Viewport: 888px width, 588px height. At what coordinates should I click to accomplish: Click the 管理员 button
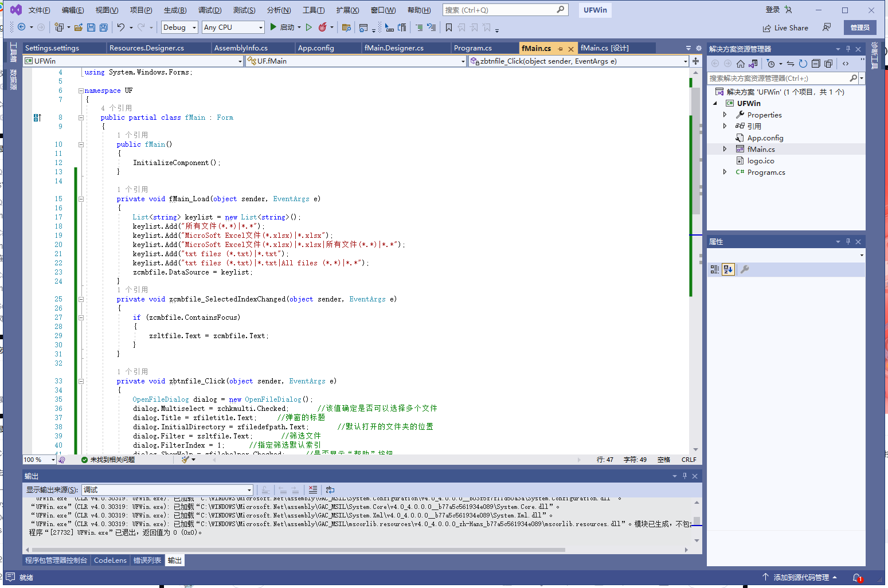[x=860, y=28]
